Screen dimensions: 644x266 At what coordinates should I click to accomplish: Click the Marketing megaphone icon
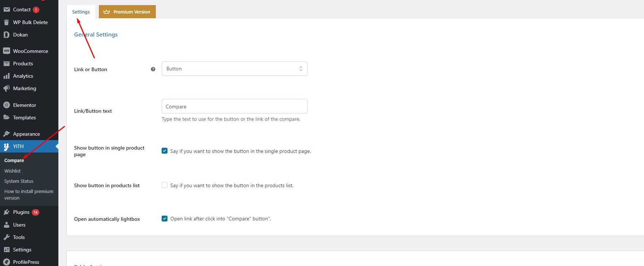tap(7, 88)
